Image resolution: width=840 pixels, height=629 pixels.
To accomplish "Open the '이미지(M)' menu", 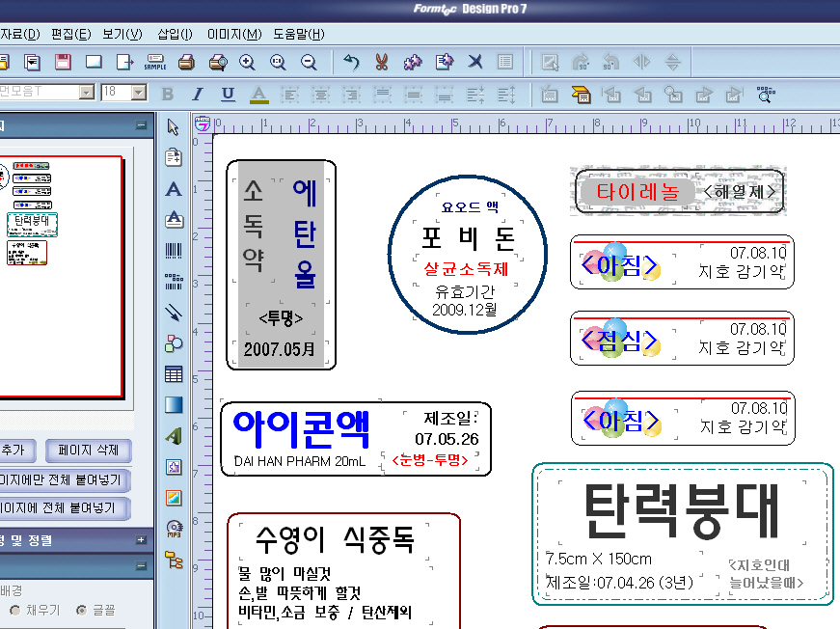I will point(234,35).
